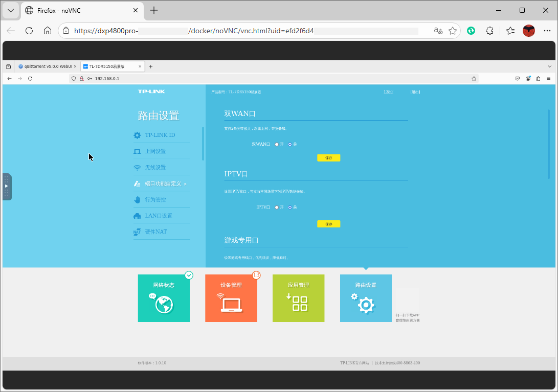Viewport: 558px width, 392px height.
Task: Go forward in the inner Firefox browser
Action: (x=20, y=79)
